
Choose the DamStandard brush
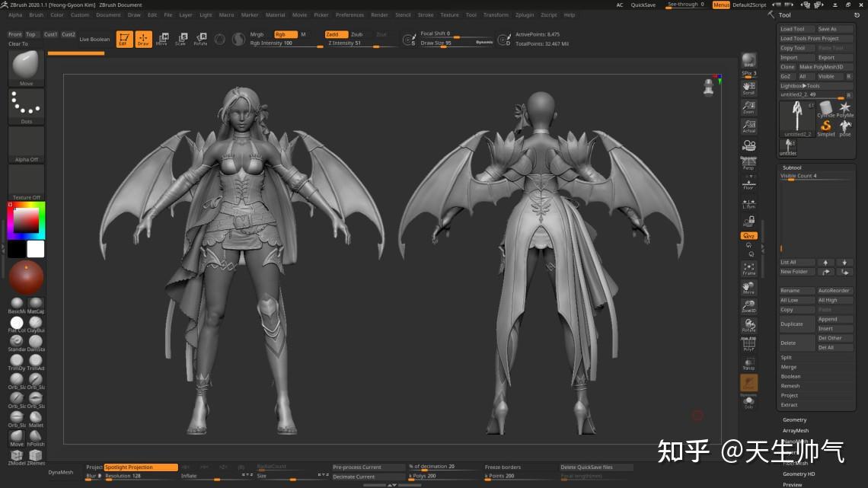[36, 343]
